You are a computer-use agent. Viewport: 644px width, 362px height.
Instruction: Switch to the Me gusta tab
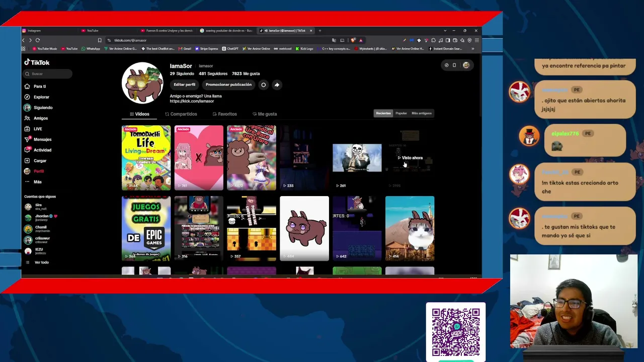point(265,114)
